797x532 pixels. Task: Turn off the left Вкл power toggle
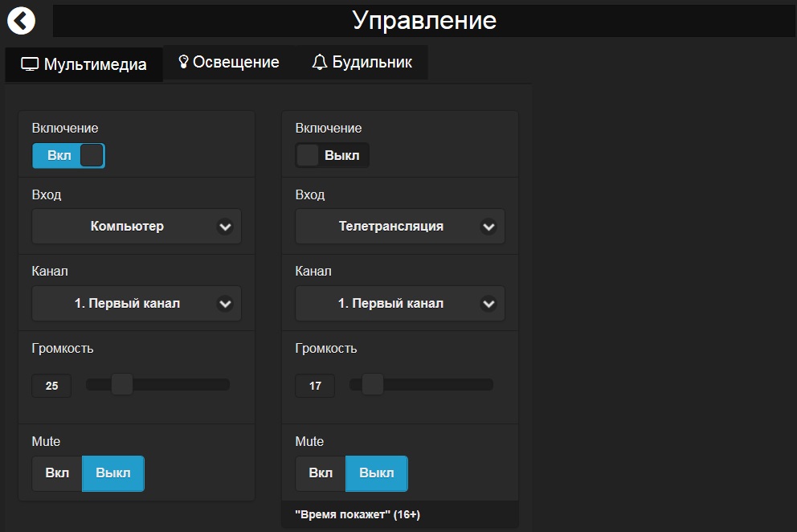click(68, 155)
